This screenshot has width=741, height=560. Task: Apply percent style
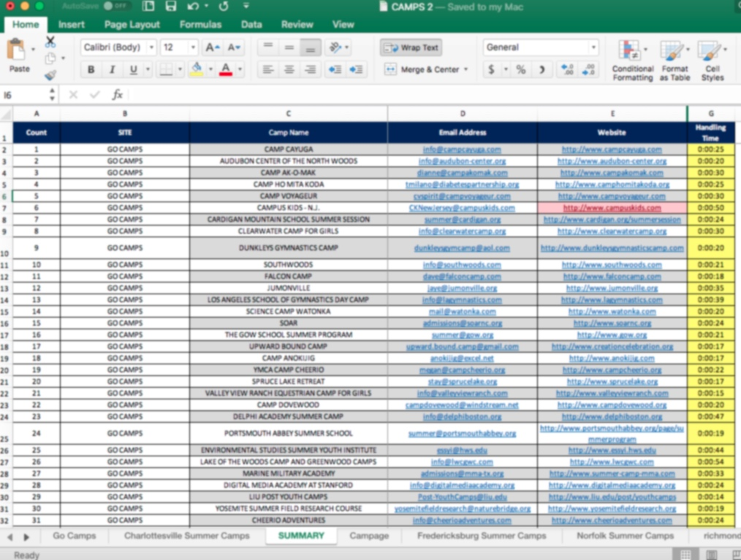pos(521,70)
